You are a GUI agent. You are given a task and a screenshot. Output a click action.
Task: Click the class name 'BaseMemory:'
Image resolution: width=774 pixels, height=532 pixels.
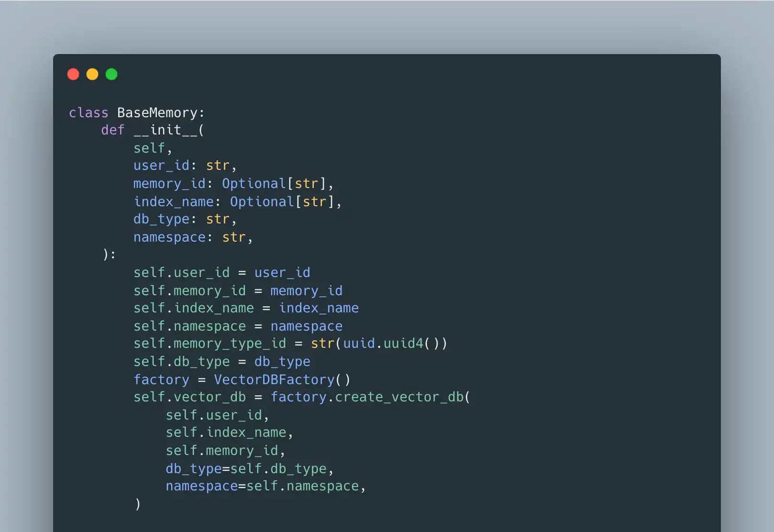coord(161,113)
